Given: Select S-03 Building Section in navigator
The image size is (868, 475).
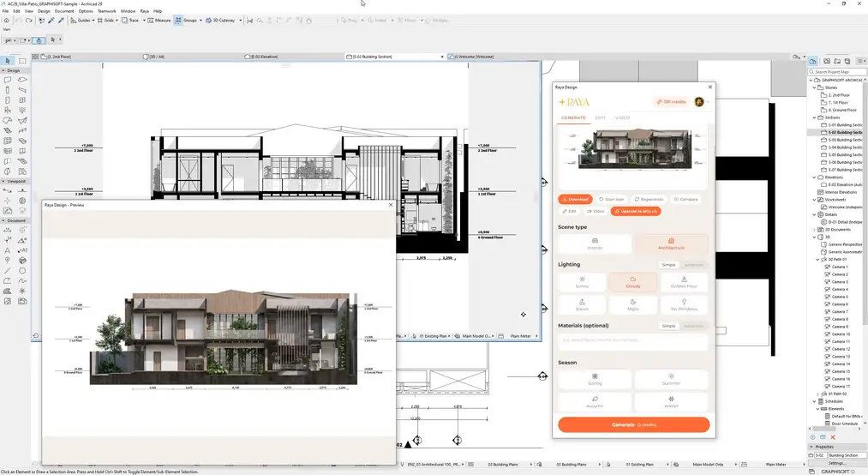Looking at the screenshot, I should (x=841, y=140).
